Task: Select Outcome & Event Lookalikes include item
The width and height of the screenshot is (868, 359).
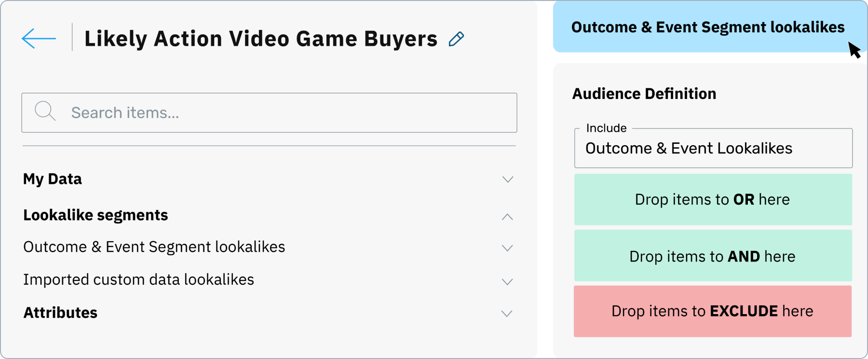Action: (713, 148)
